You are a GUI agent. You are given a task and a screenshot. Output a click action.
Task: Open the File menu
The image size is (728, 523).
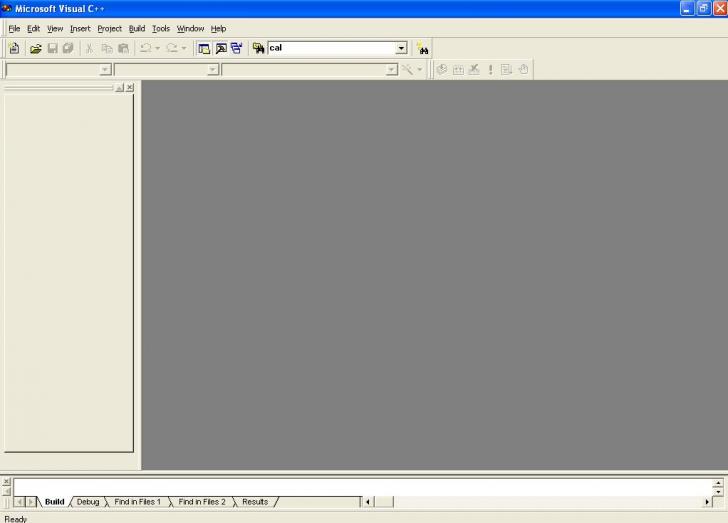[14, 29]
